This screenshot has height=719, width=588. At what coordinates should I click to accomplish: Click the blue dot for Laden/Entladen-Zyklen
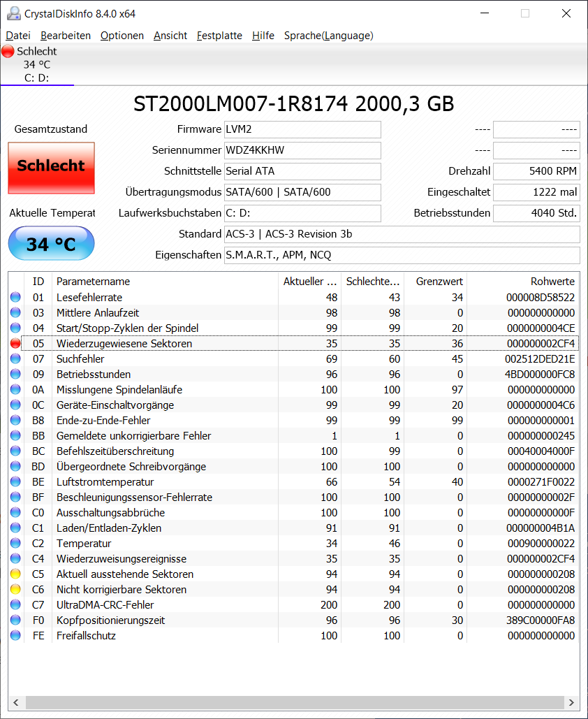pyautogui.click(x=15, y=528)
